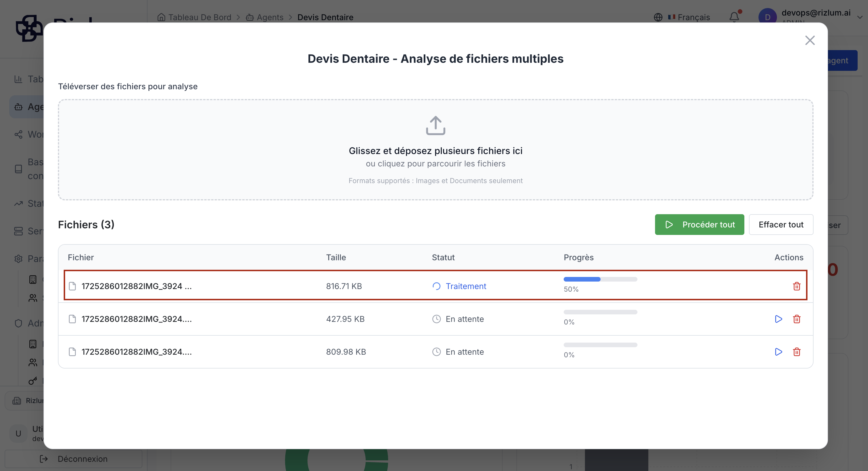Click the statistics trend icon in sidebar
The height and width of the screenshot is (471, 868).
pos(18,203)
